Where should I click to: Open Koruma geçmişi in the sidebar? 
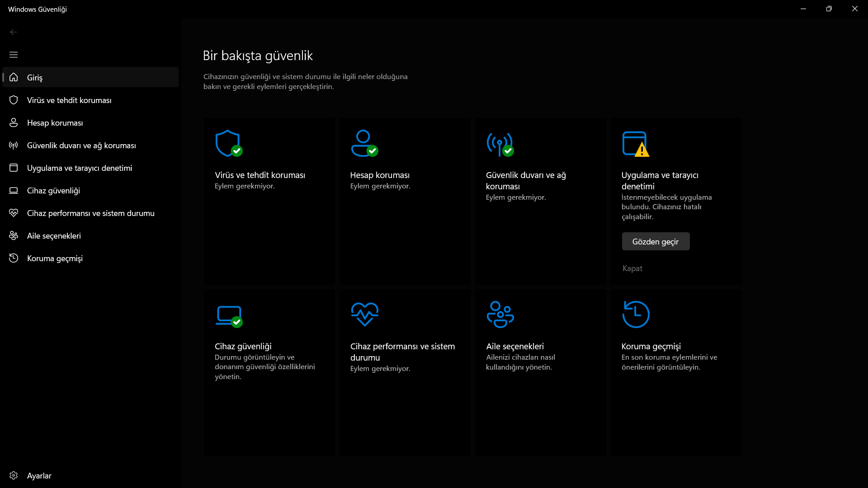pos(55,258)
